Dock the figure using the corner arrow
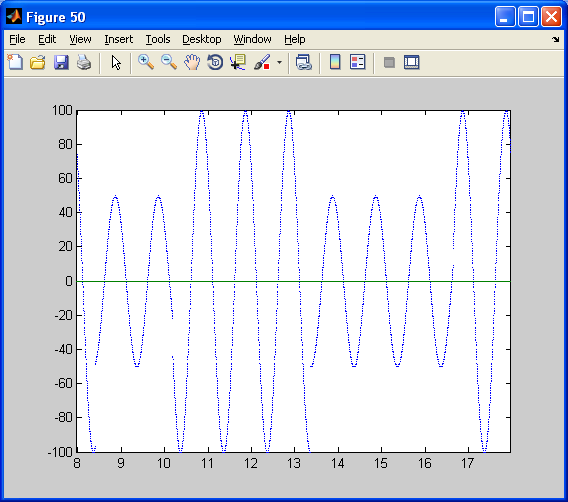 pyautogui.click(x=556, y=39)
